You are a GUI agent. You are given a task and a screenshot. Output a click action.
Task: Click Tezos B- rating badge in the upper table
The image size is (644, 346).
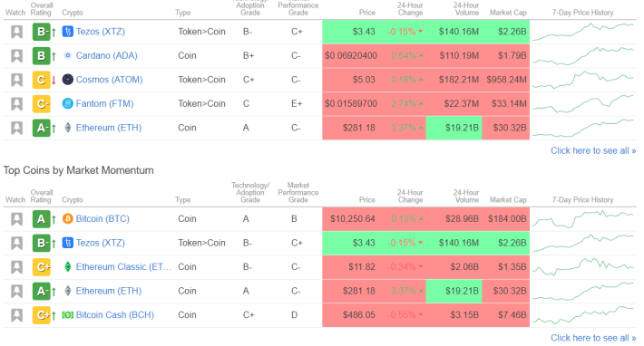pyautogui.click(x=41, y=32)
